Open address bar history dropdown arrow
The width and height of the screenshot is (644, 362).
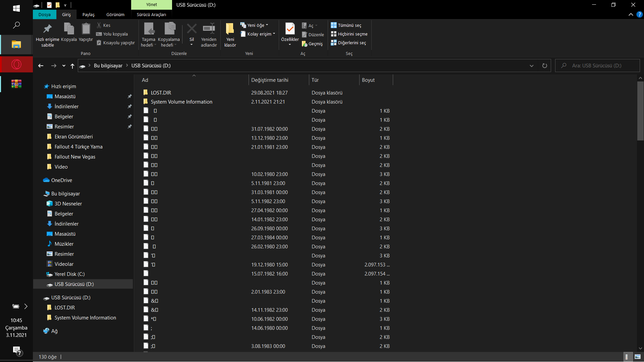pyautogui.click(x=531, y=66)
